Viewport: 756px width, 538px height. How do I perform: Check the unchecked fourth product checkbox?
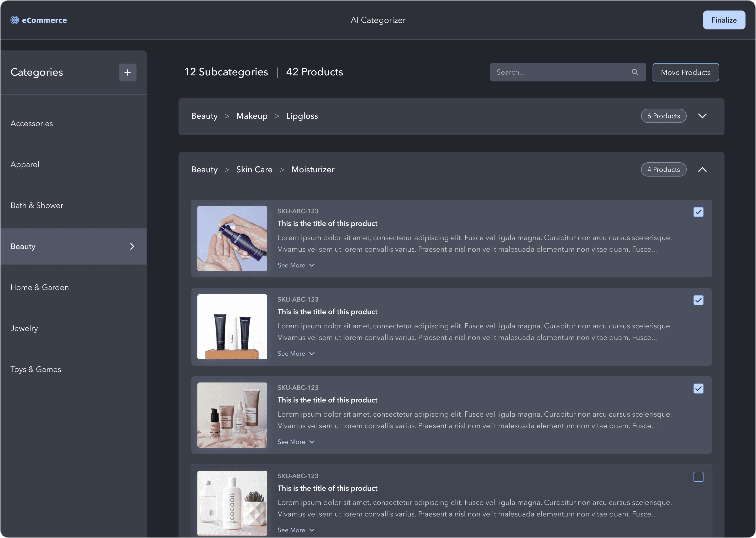(698, 477)
